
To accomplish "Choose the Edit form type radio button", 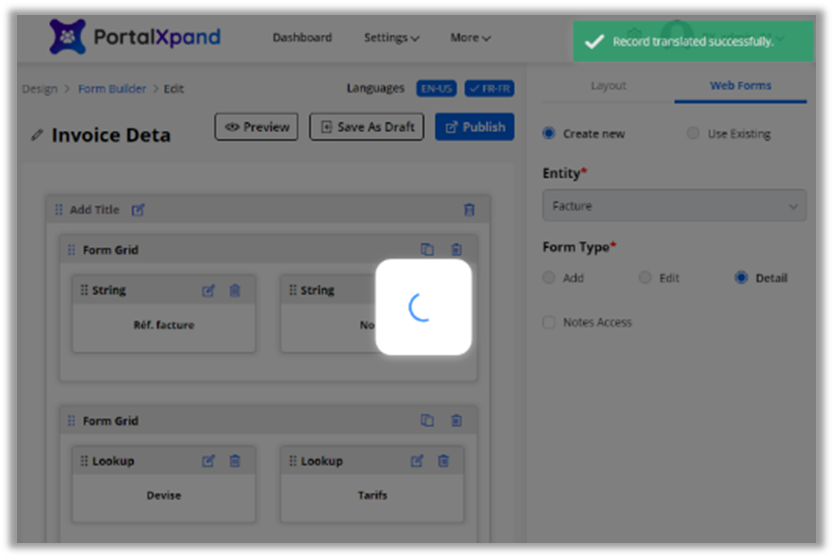I will pos(645,278).
